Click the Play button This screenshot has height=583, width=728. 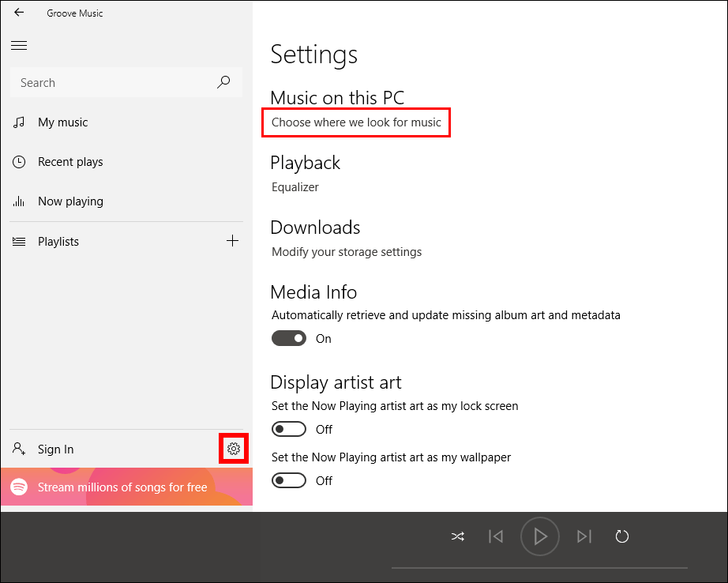click(x=539, y=536)
